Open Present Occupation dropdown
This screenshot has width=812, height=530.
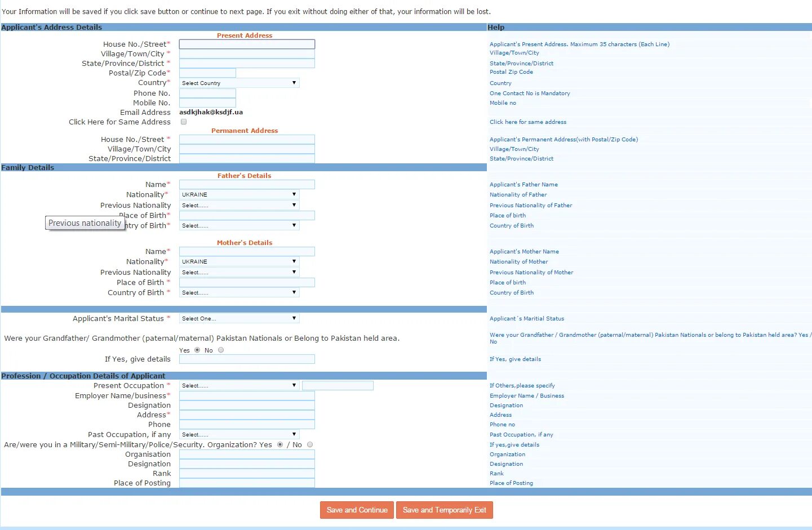(239, 385)
